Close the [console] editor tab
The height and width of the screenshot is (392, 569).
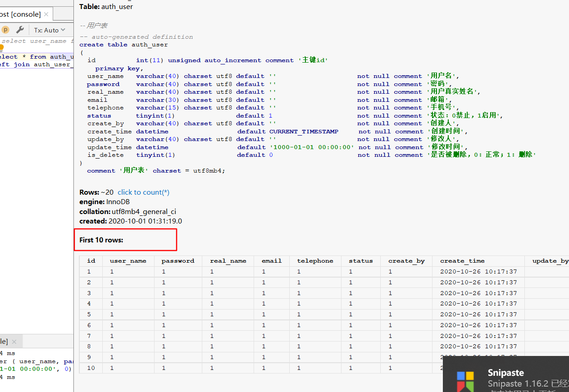click(46, 14)
